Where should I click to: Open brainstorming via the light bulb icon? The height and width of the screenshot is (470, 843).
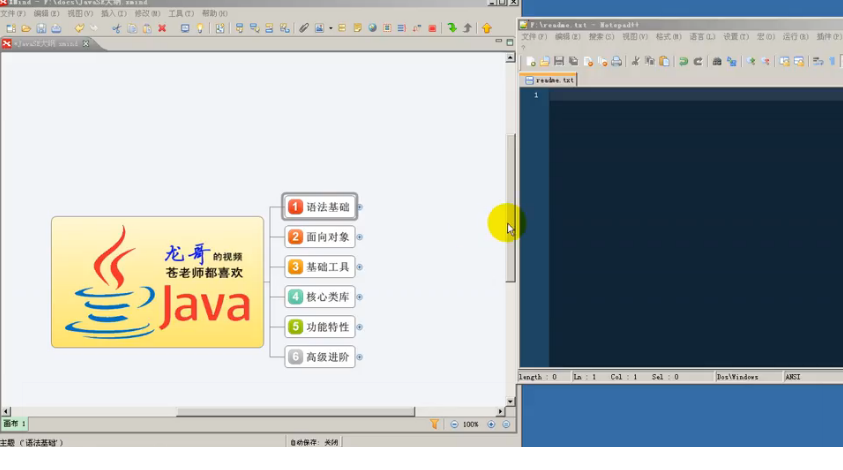point(200,28)
